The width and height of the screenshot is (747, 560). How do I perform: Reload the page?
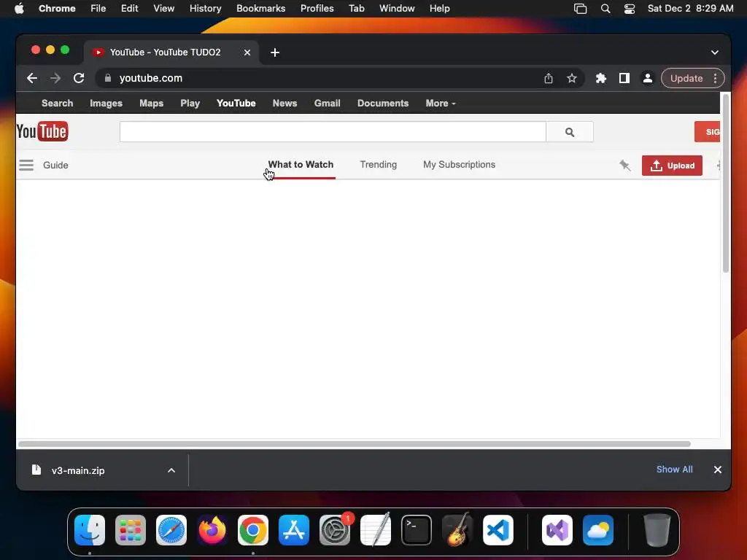pyautogui.click(x=79, y=78)
